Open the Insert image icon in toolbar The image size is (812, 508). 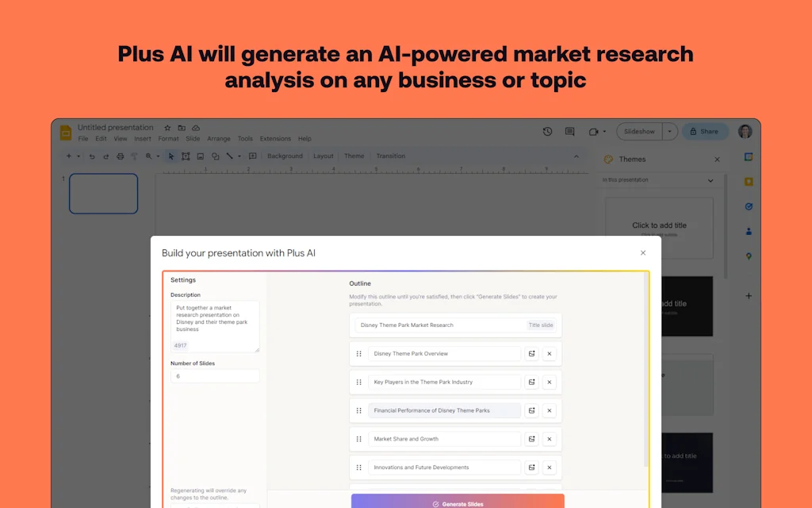coord(200,156)
